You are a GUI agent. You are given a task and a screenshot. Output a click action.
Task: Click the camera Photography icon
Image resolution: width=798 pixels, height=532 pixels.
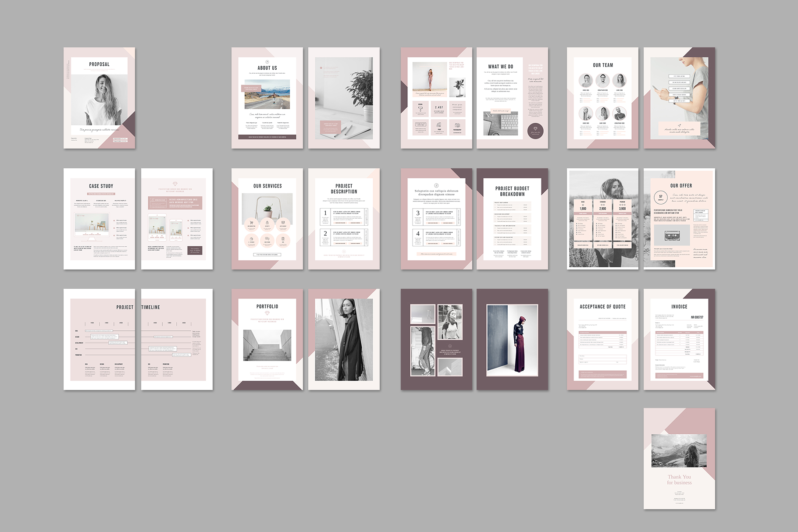(457, 126)
